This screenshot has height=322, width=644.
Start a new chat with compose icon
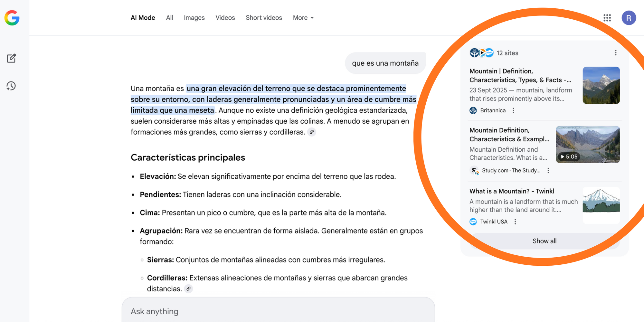11,58
